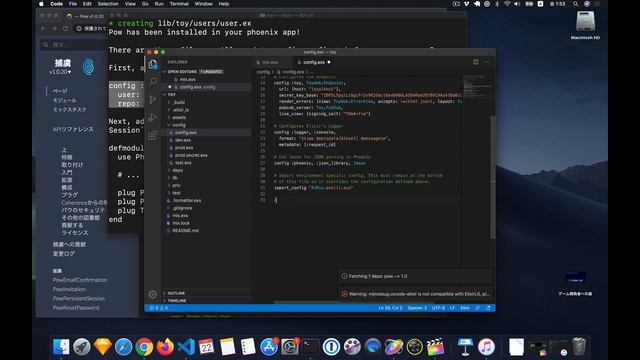Open the Explorer view in activity bar
This screenshot has width=640, height=360.
[153, 65]
